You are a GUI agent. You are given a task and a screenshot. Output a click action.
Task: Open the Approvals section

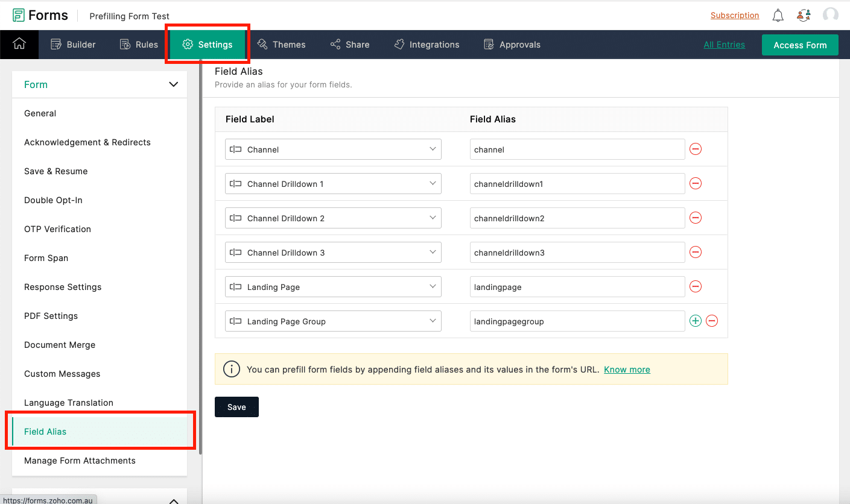[x=512, y=44]
